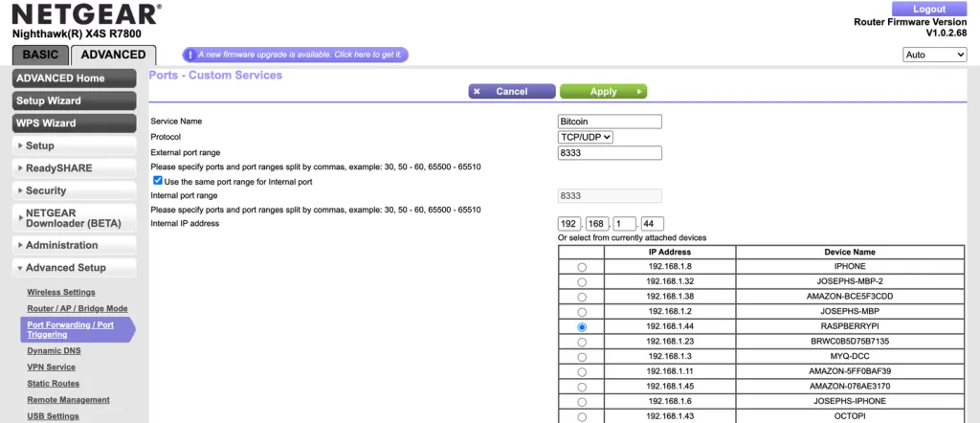
Task: Open the firmware upgrade notification link
Action: 301,55
